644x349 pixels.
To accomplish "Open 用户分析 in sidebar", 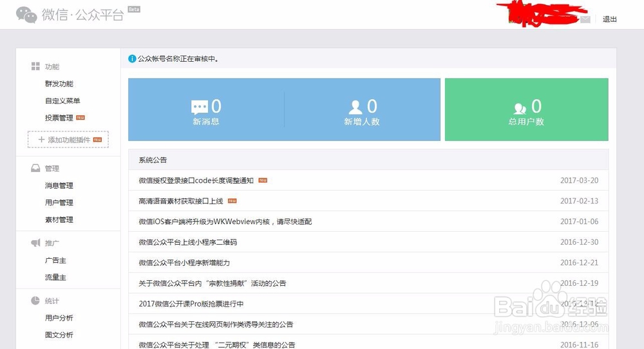I will coord(59,318).
